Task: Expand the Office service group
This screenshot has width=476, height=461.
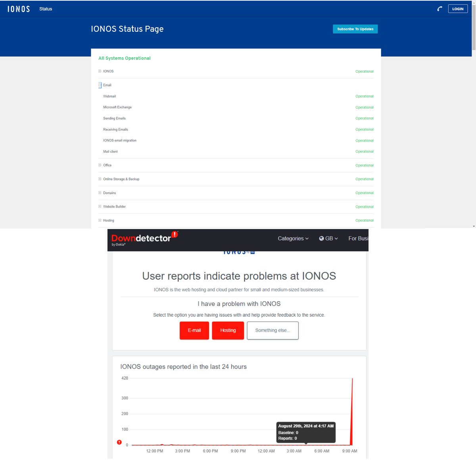Action: coord(100,165)
